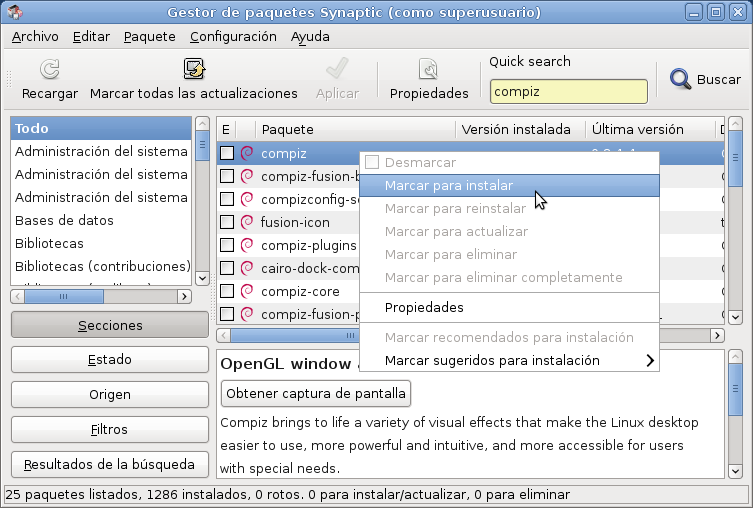
Task: Click category list scroll left arrow
Action: tap(18, 297)
